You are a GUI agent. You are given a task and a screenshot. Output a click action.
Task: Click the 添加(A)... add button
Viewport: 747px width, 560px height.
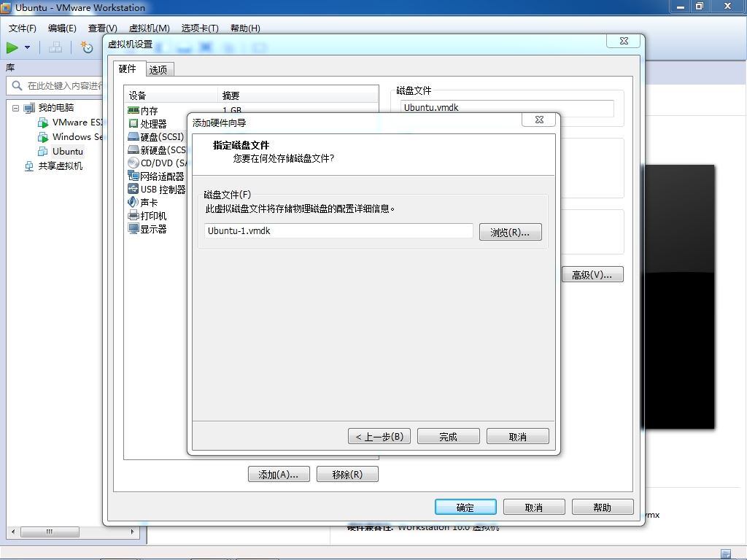pyautogui.click(x=279, y=474)
